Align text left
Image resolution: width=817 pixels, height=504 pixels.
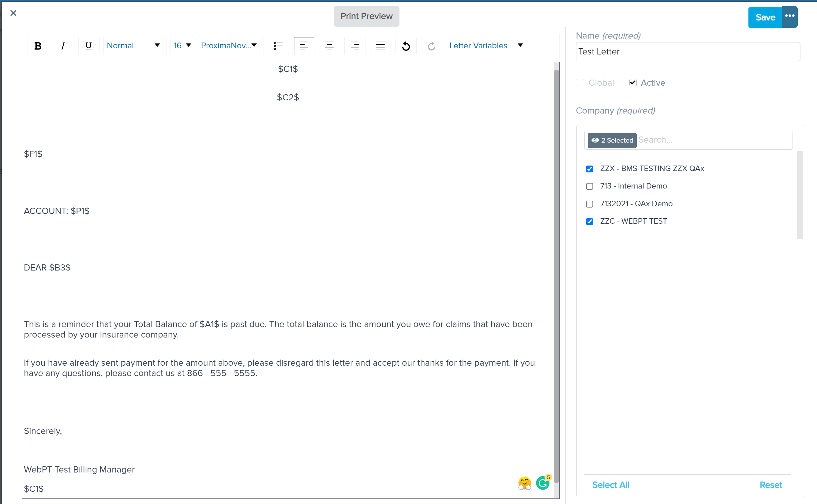304,46
